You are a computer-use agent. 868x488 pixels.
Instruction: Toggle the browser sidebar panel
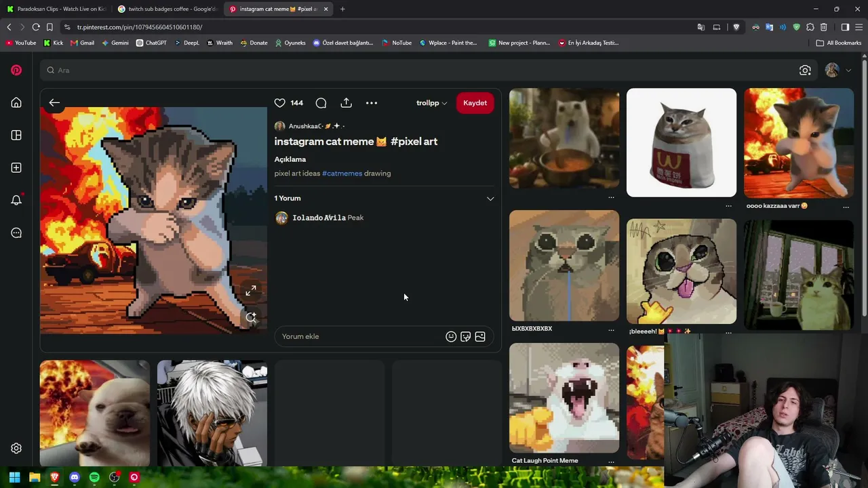pyautogui.click(x=845, y=27)
